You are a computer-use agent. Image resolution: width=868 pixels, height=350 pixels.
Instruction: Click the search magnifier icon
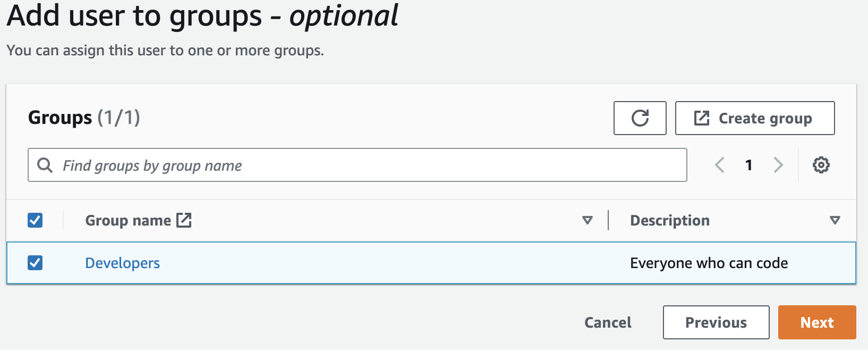click(45, 165)
